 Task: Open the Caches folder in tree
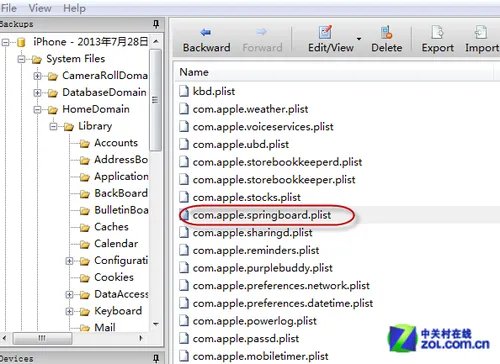pos(111,227)
